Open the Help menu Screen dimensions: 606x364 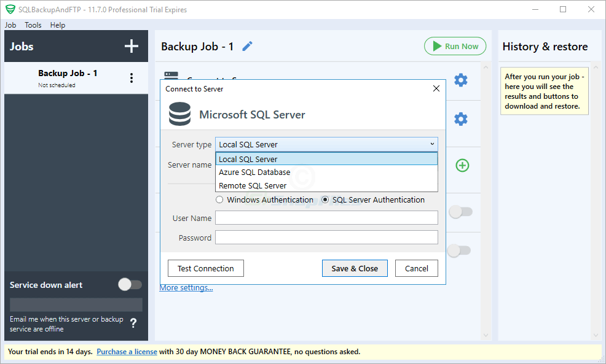[x=57, y=25]
